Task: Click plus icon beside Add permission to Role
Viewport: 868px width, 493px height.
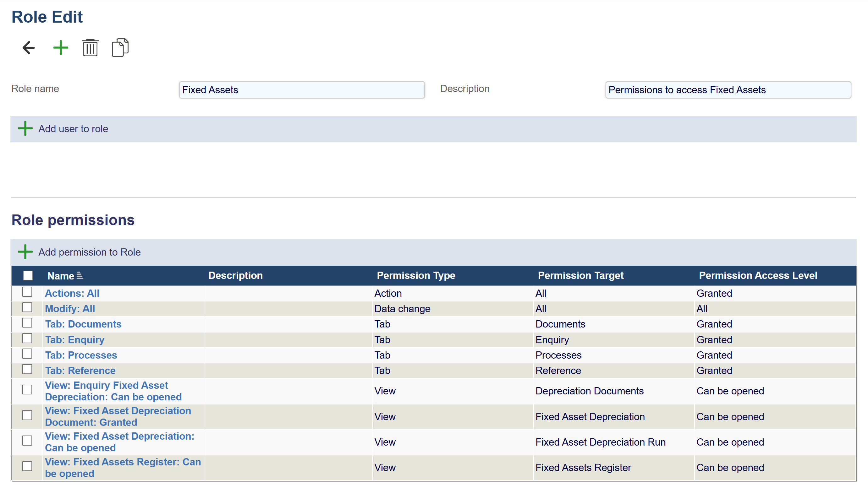Action: (25, 252)
